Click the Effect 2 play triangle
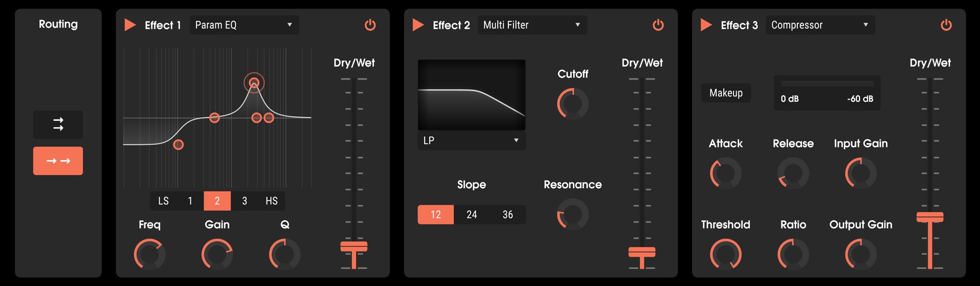980x286 pixels. [418, 25]
